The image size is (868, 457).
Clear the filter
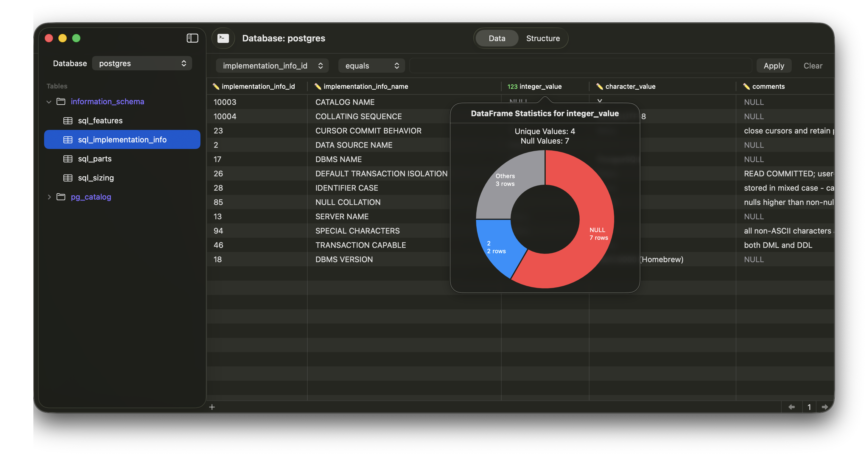[813, 66]
